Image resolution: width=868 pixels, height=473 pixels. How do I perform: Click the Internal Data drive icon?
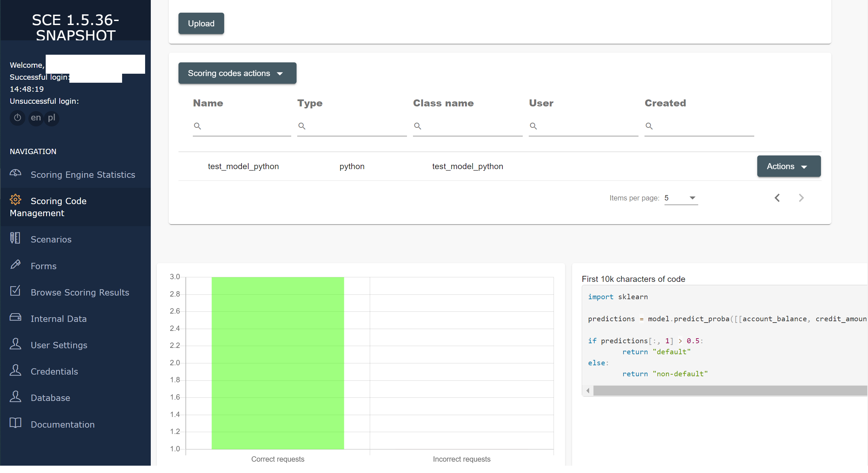pyautogui.click(x=15, y=318)
